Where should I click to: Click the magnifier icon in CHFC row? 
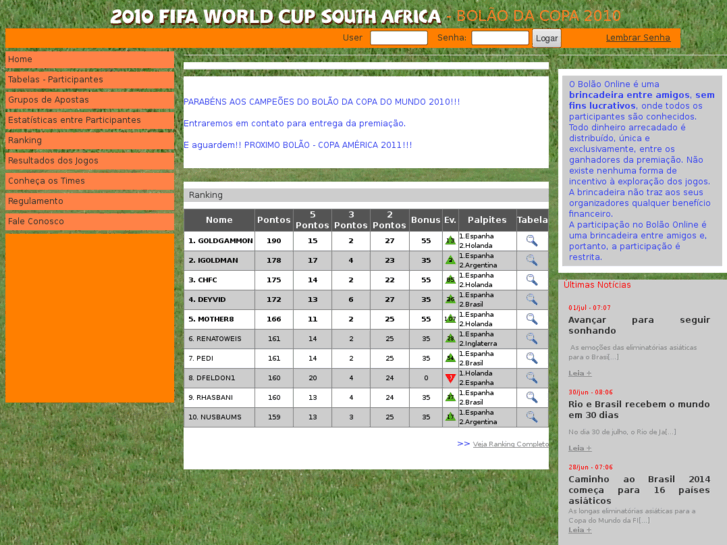point(532,279)
